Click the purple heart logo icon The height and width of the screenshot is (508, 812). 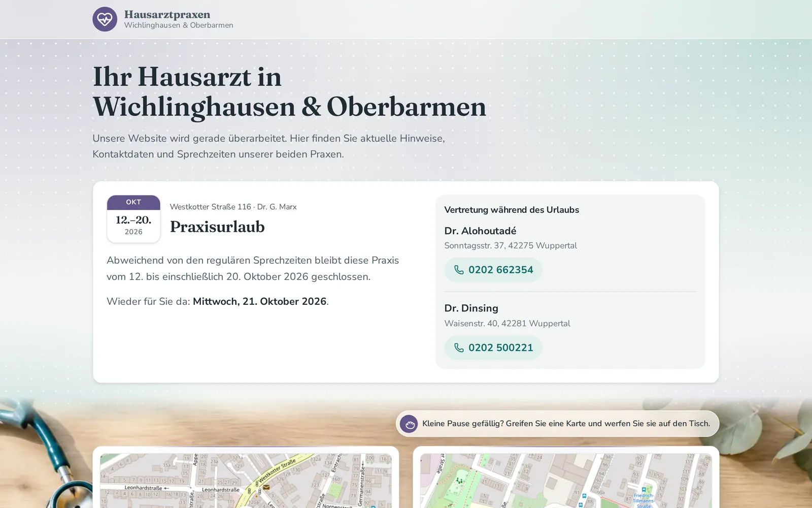[x=105, y=19]
